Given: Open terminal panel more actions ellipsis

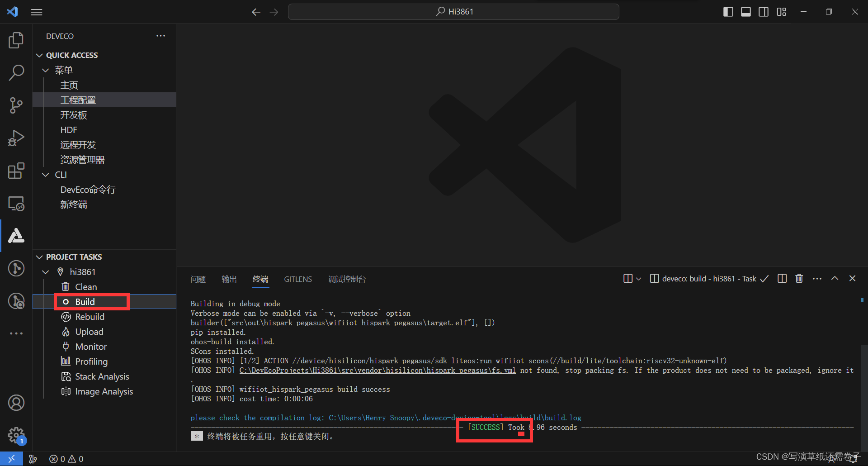Looking at the screenshot, I should tap(817, 279).
